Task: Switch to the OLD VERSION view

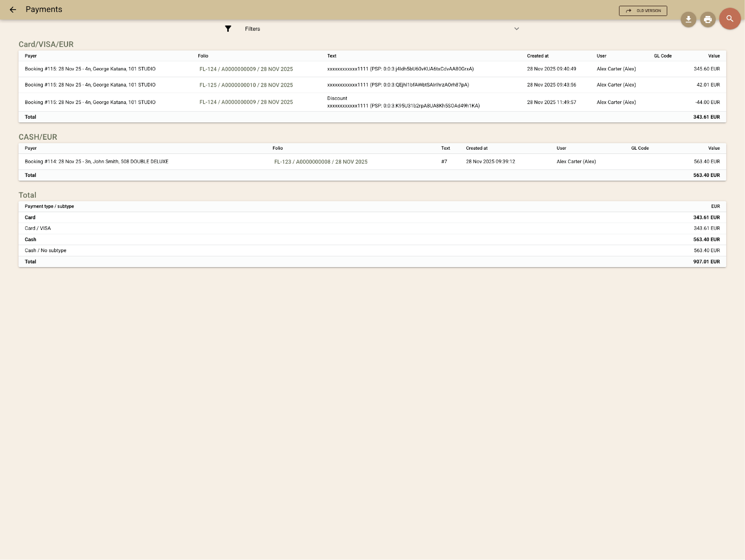Action: (x=642, y=11)
